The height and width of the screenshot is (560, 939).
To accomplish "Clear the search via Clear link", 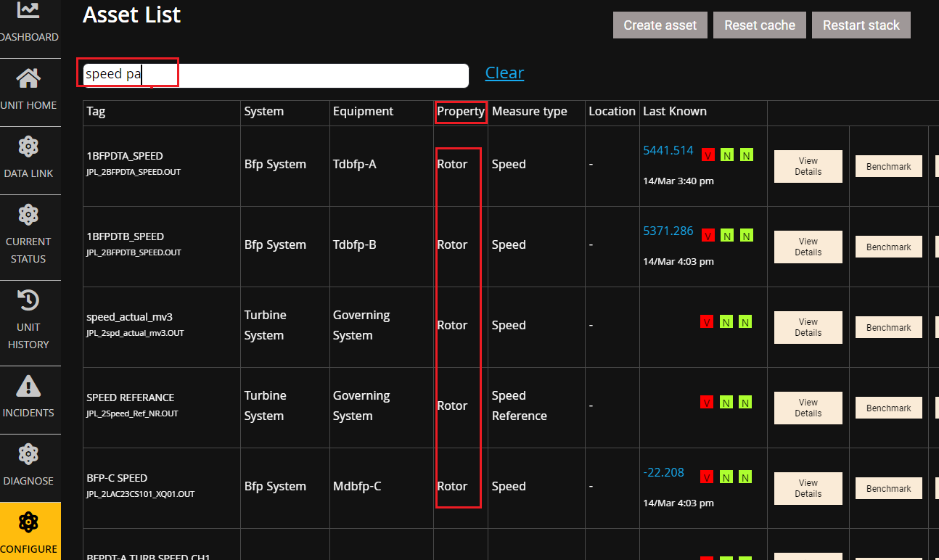I will click(504, 73).
